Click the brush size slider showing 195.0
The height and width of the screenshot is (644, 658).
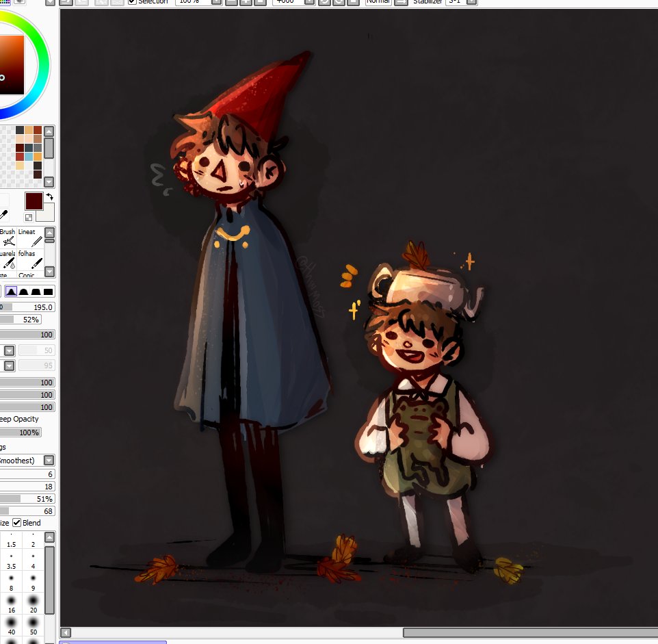click(27, 307)
